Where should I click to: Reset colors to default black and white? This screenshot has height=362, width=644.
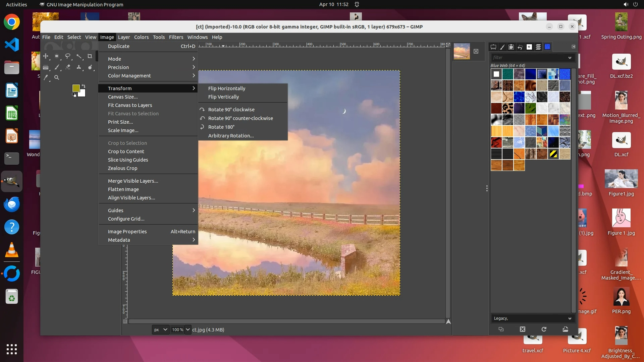[74, 95]
